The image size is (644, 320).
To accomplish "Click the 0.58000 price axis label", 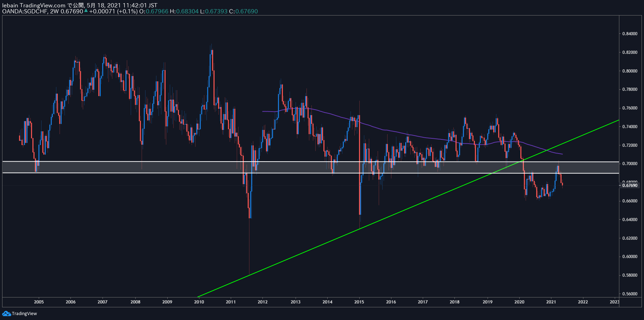I will 630,275.
